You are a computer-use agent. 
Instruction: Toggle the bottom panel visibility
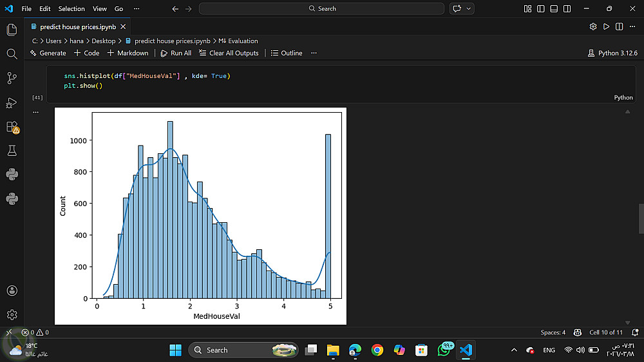pos(554,8)
